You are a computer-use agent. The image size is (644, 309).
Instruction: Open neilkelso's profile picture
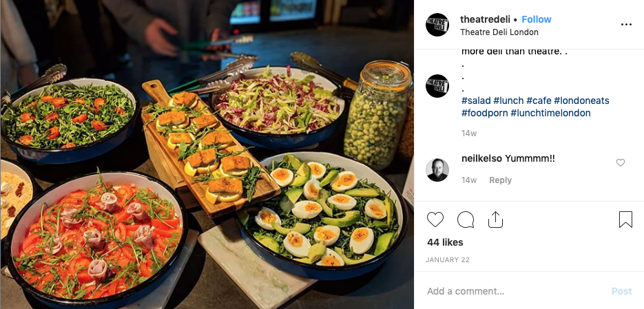tap(437, 170)
